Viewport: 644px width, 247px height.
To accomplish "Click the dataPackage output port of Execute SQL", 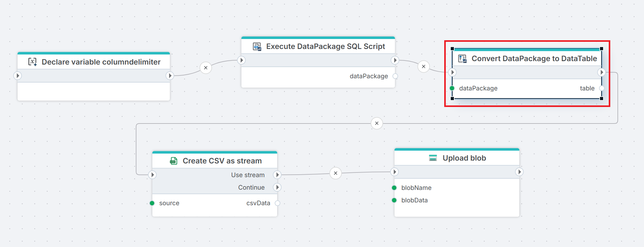I will click(395, 76).
